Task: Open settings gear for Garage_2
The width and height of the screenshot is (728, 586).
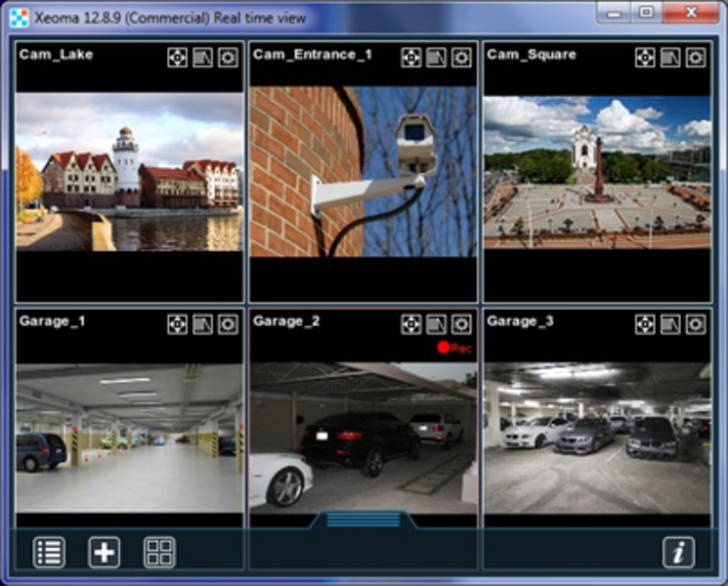Action: pyautogui.click(x=461, y=324)
